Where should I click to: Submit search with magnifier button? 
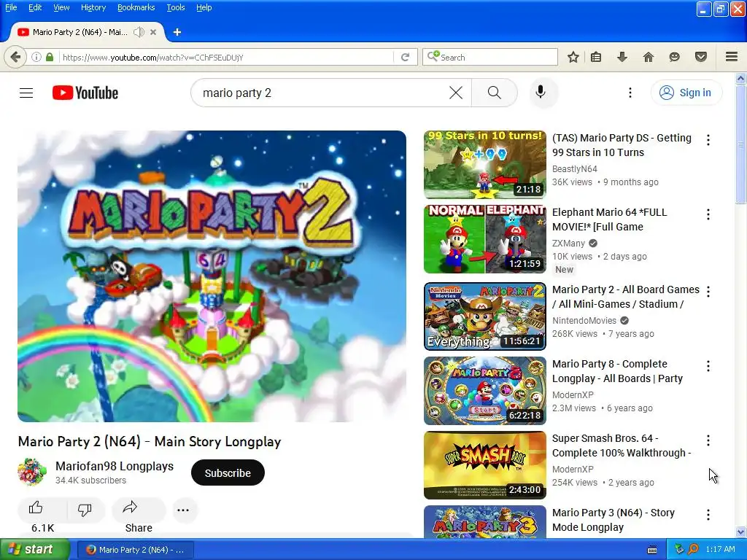pyautogui.click(x=494, y=93)
